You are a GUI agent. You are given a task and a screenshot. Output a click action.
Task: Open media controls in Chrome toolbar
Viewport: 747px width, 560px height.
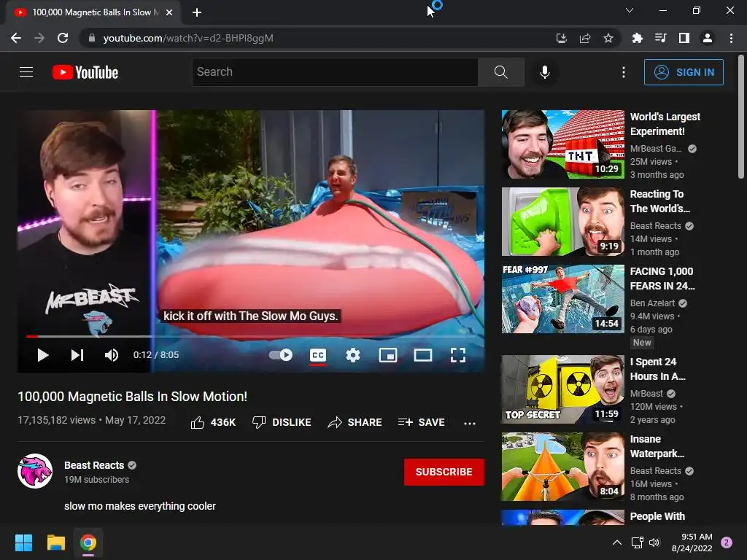click(x=660, y=38)
